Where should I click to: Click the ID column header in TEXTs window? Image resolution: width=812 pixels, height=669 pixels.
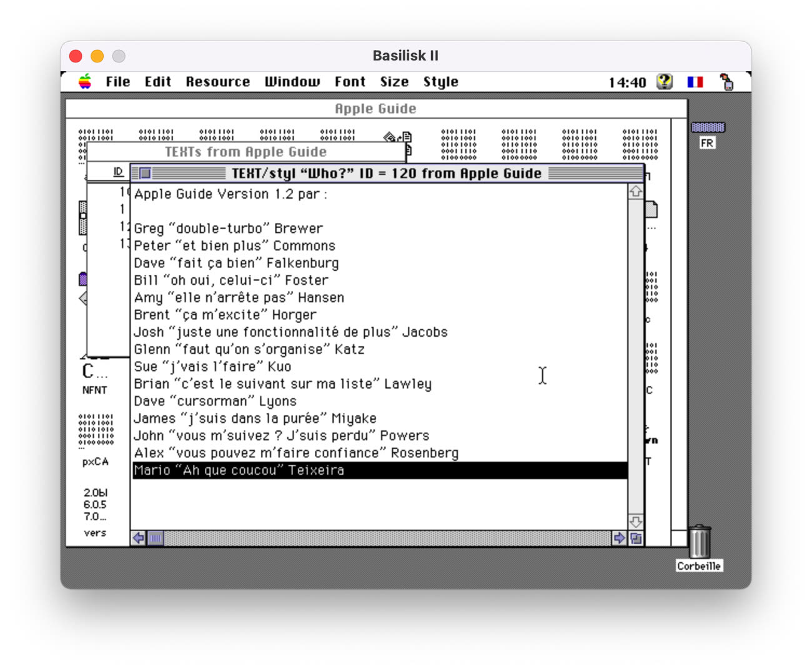118,171
